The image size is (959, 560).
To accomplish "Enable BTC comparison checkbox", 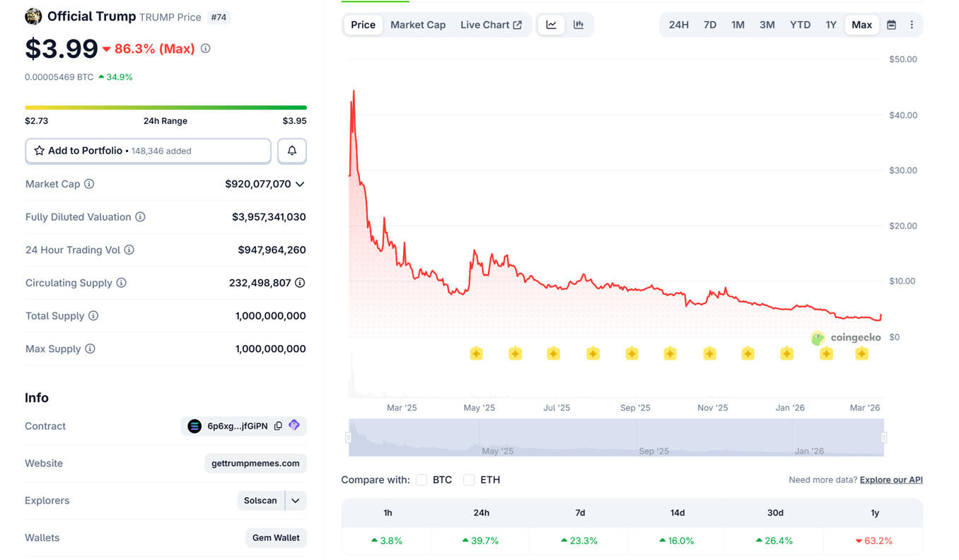I will [x=422, y=480].
